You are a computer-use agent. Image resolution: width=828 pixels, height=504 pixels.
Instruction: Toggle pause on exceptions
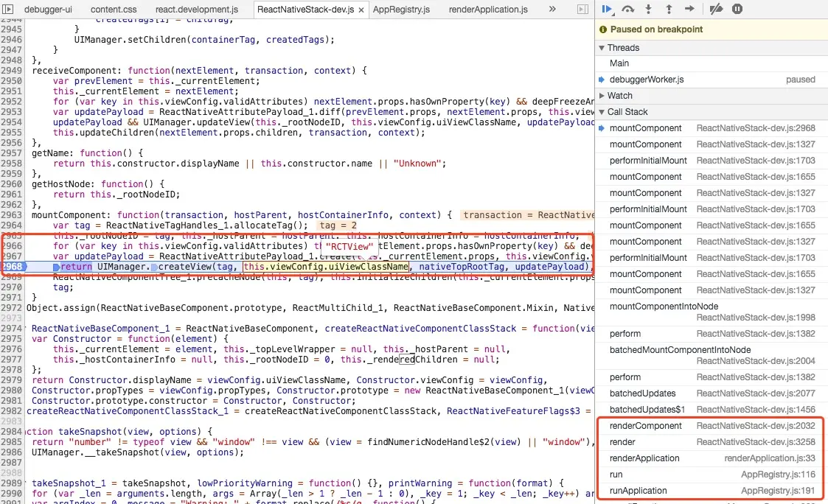coord(737,9)
